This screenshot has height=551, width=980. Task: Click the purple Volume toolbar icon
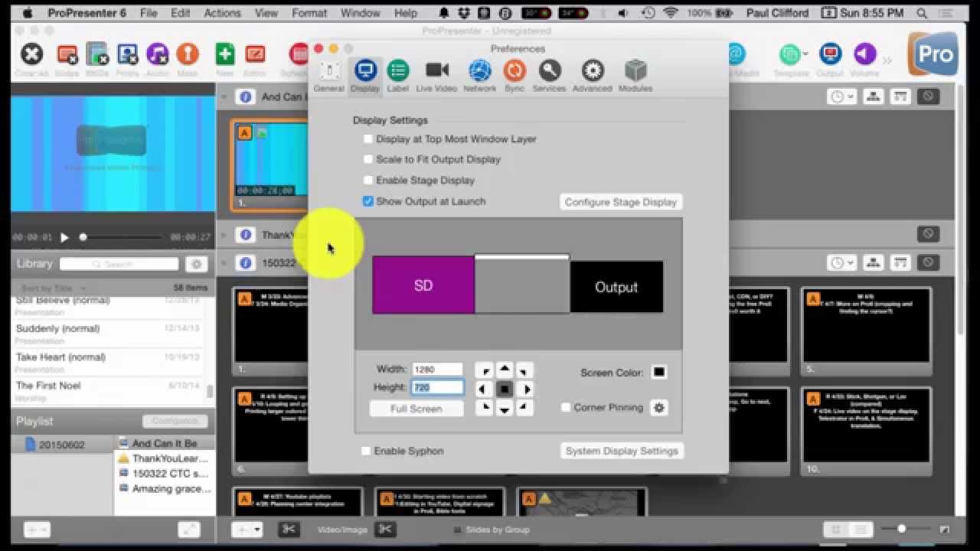coord(864,55)
